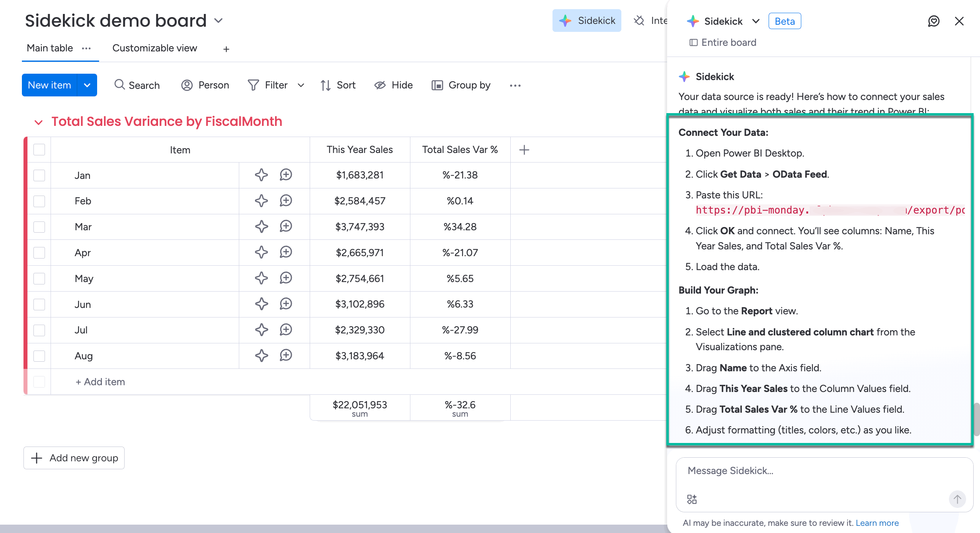Viewport: 980px width, 533px height.
Task: Add a new board view with the plus
Action: [226, 49]
